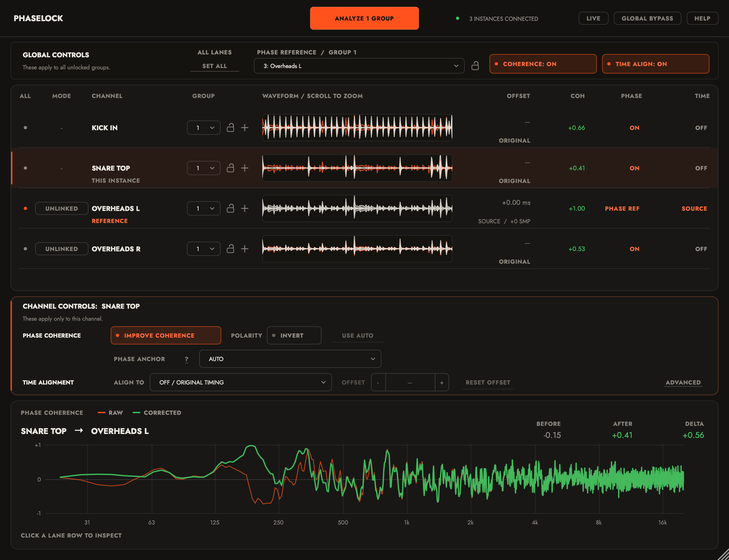This screenshot has height=560, width=729.
Task: Click the Kick In row dot indicator
Action: click(25, 128)
